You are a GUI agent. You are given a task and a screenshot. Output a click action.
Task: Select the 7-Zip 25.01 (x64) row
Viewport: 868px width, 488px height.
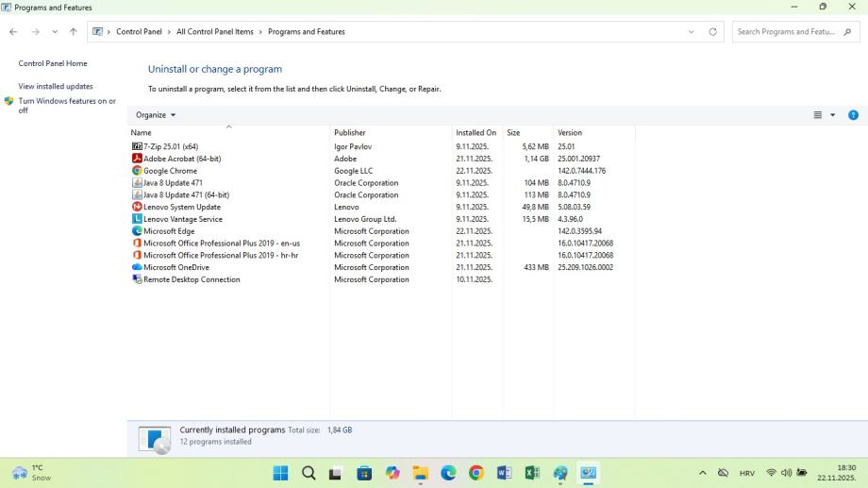point(382,146)
